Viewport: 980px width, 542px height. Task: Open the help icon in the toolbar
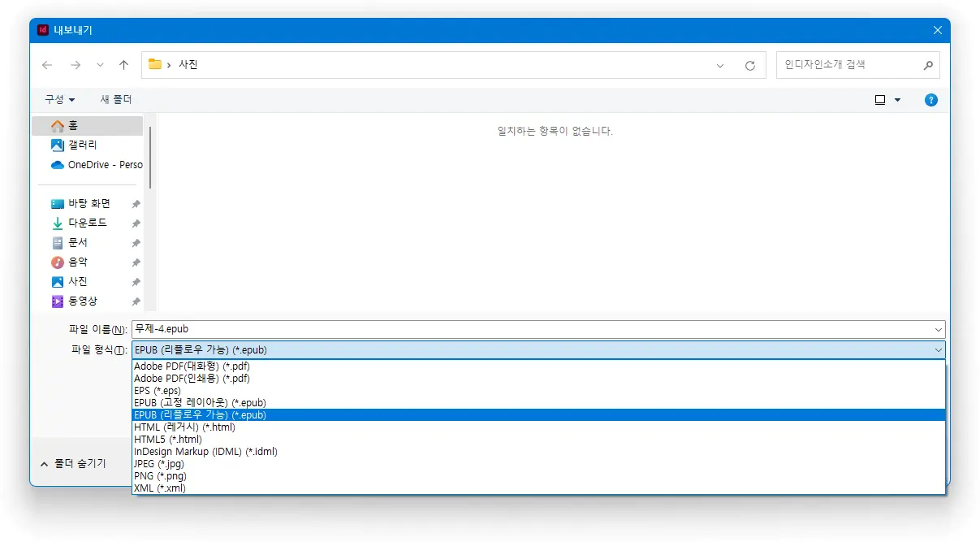(930, 99)
